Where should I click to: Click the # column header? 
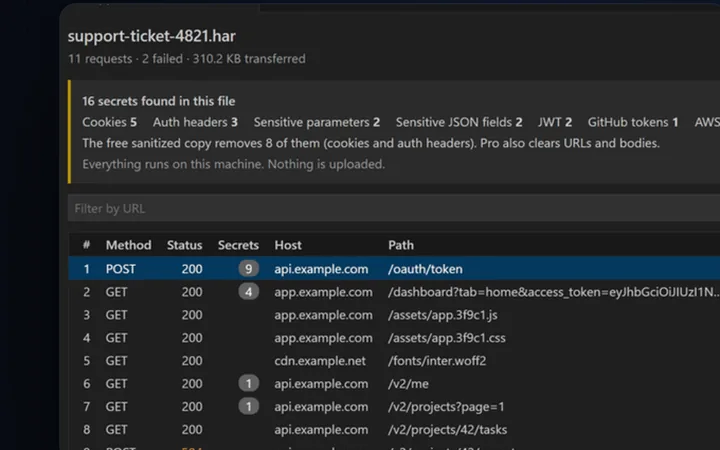86,245
